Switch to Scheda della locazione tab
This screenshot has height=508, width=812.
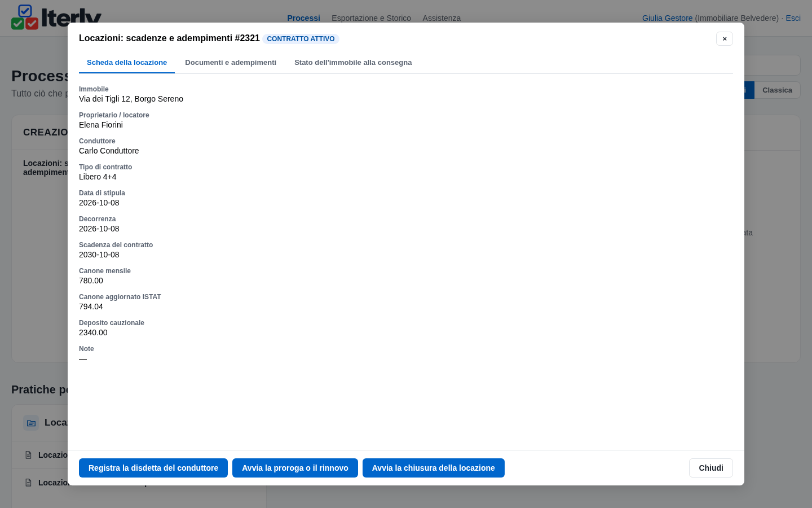(127, 63)
